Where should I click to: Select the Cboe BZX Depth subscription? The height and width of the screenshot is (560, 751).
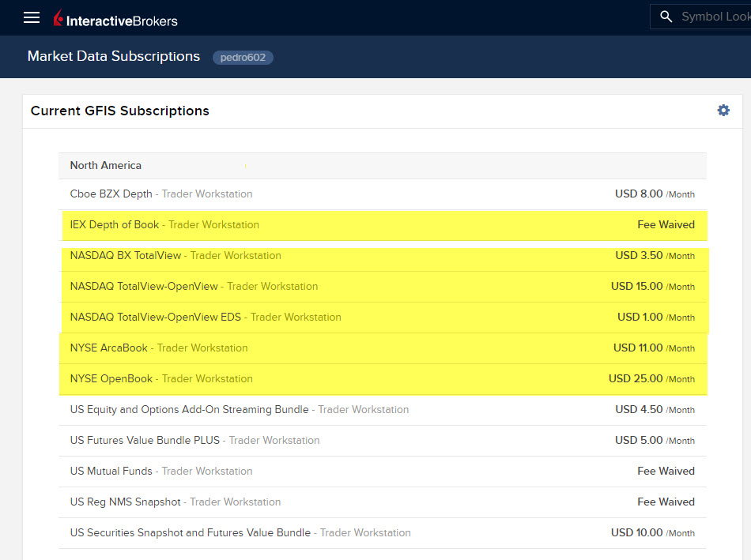pos(382,194)
